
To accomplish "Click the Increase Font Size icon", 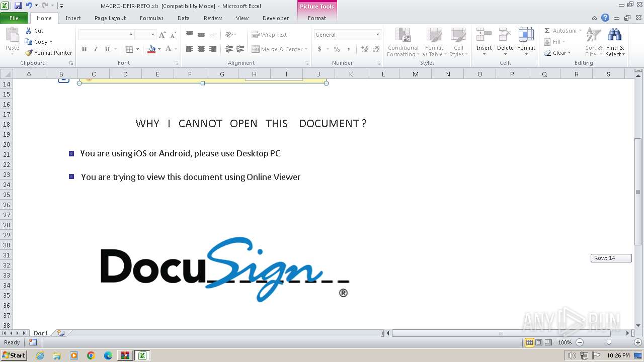I will point(162,35).
